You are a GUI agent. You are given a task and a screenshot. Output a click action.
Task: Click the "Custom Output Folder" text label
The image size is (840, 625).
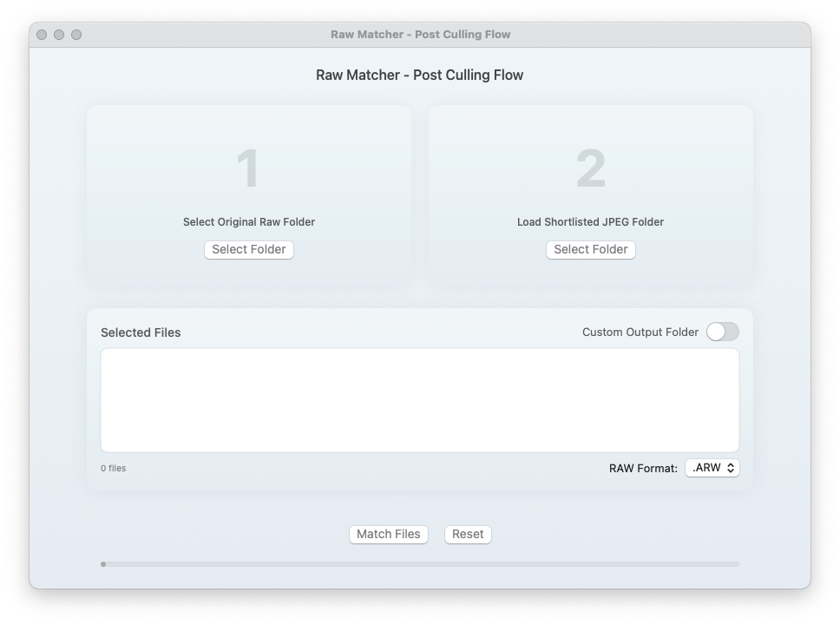click(x=640, y=332)
